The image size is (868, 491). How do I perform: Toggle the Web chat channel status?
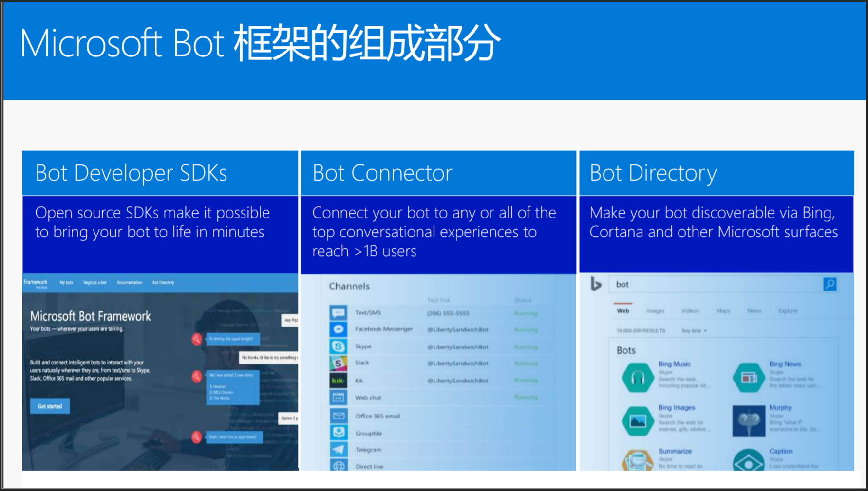525,397
